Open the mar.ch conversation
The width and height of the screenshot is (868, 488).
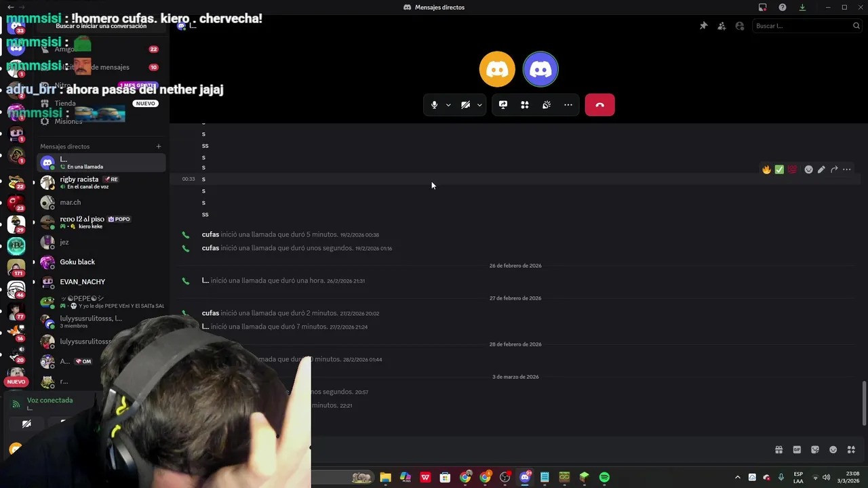[x=101, y=203]
